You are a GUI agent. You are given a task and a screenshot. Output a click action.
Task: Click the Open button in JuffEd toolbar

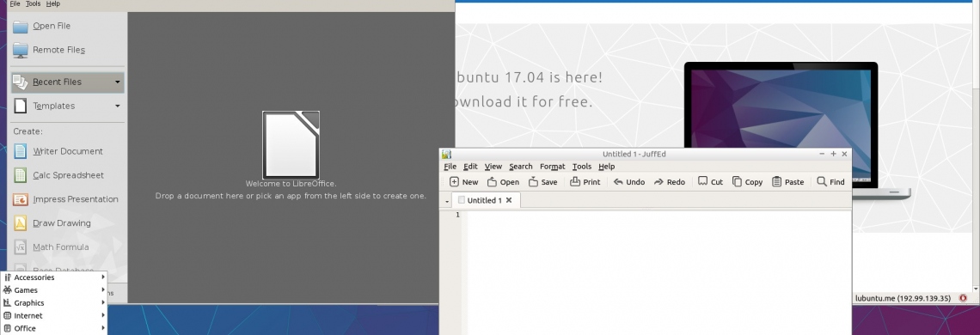(x=503, y=182)
